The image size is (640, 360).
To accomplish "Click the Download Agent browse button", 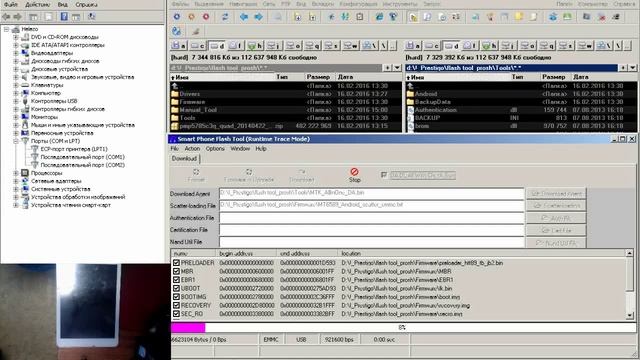I will (556, 193).
